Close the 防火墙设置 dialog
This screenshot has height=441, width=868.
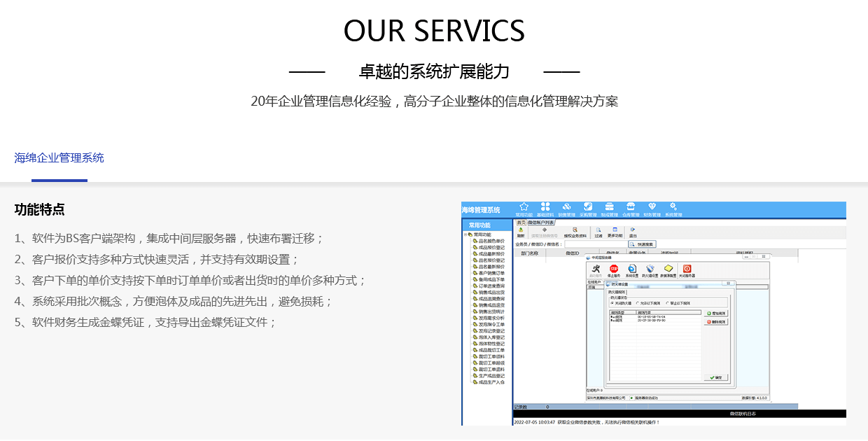(728, 283)
